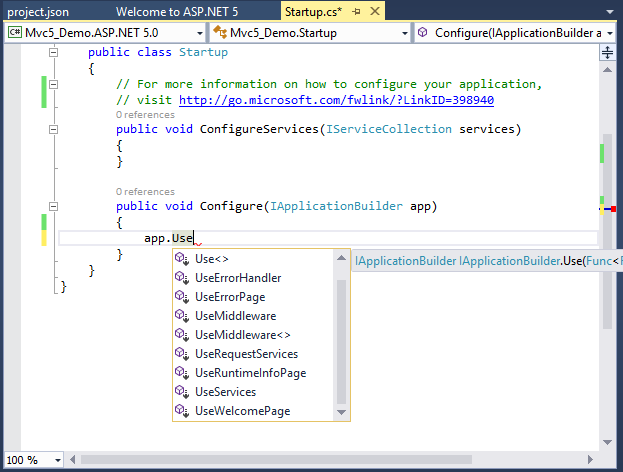623x472 pixels.
Task: Open the 100 % zoom dropdown
Action: [58, 460]
